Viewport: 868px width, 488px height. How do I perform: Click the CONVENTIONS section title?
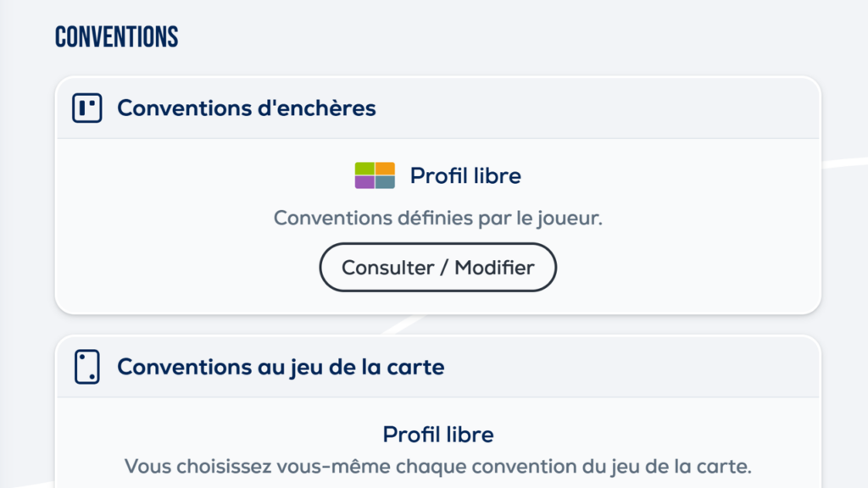pos(117,37)
